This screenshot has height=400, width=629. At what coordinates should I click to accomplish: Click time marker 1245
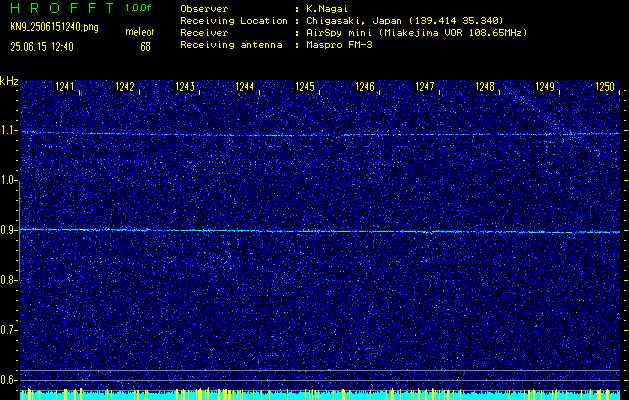(x=305, y=87)
